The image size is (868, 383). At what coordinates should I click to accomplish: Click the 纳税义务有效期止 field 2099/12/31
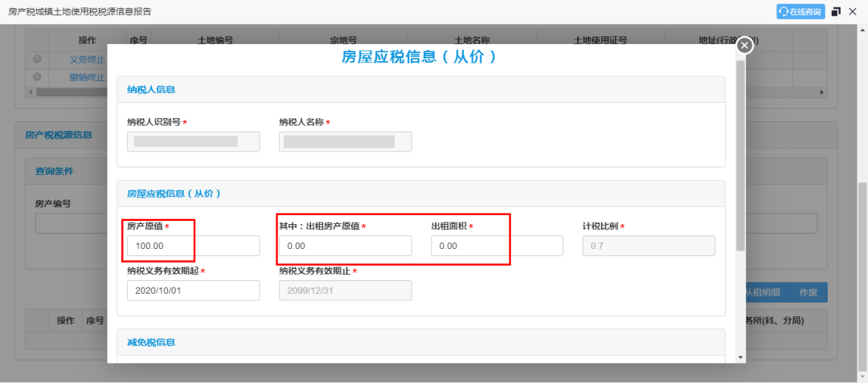pyautogui.click(x=346, y=291)
